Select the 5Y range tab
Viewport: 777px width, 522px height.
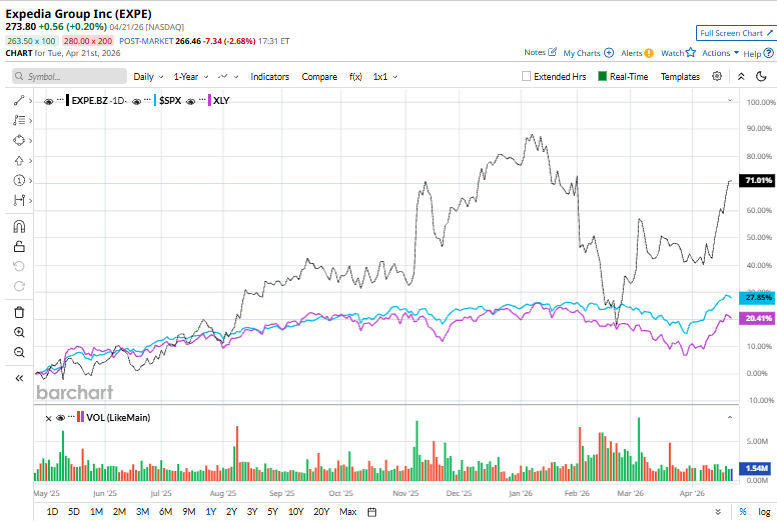273,512
